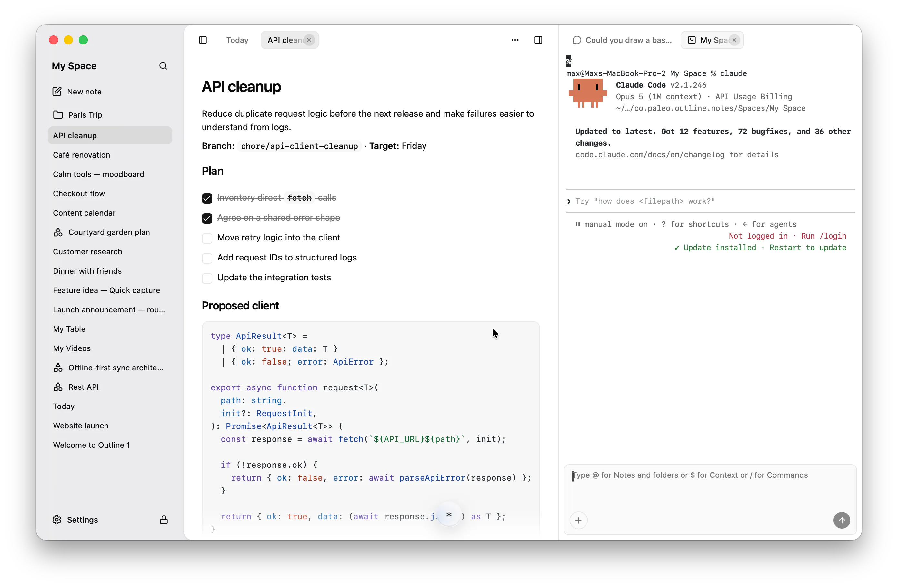This screenshot has height=588, width=898.
Task: Open the three-dot more options menu
Action: pos(515,40)
